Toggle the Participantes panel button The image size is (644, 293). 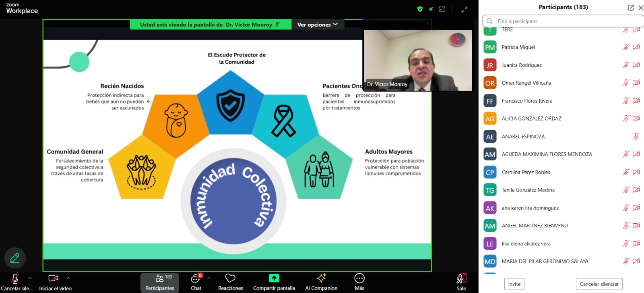(x=160, y=282)
